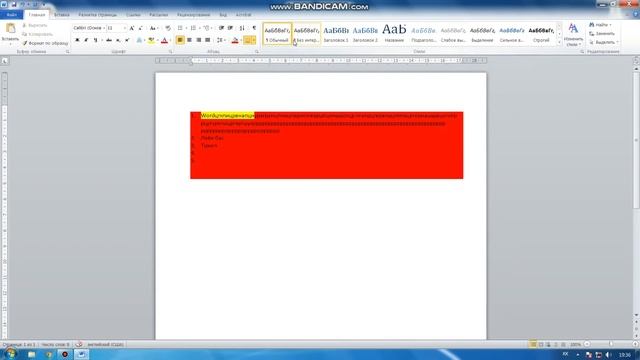This screenshot has width=640, height=360.
Task: Open the font name combo box
Action: 89,28
